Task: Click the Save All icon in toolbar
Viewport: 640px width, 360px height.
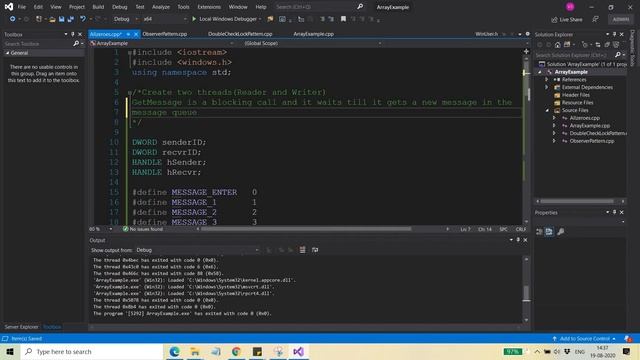Action: (71, 19)
